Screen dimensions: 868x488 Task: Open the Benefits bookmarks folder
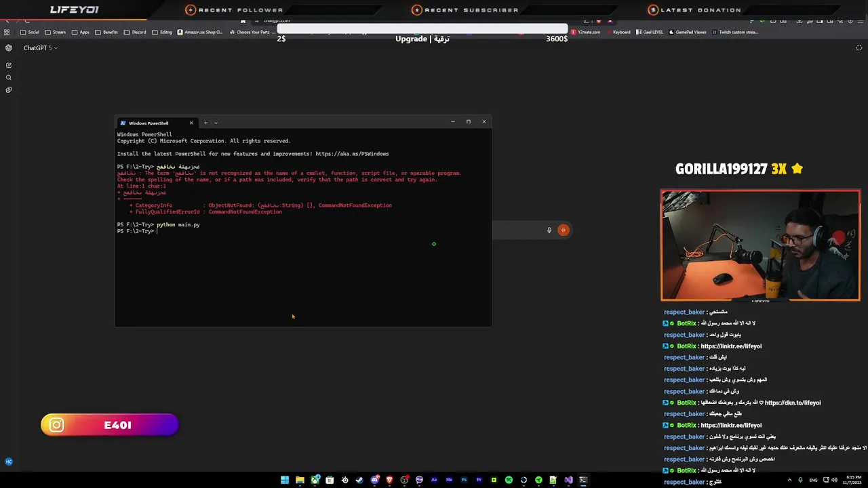click(106, 32)
